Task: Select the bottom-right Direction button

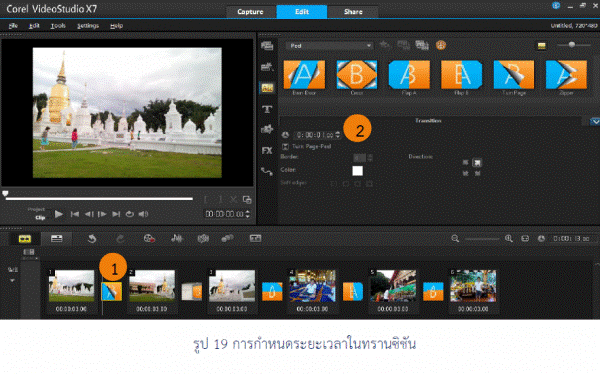Action: tap(477, 173)
